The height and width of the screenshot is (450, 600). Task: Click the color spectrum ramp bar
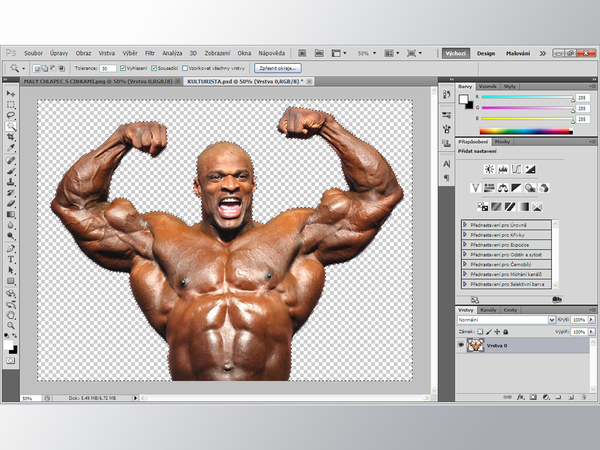click(x=525, y=129)
